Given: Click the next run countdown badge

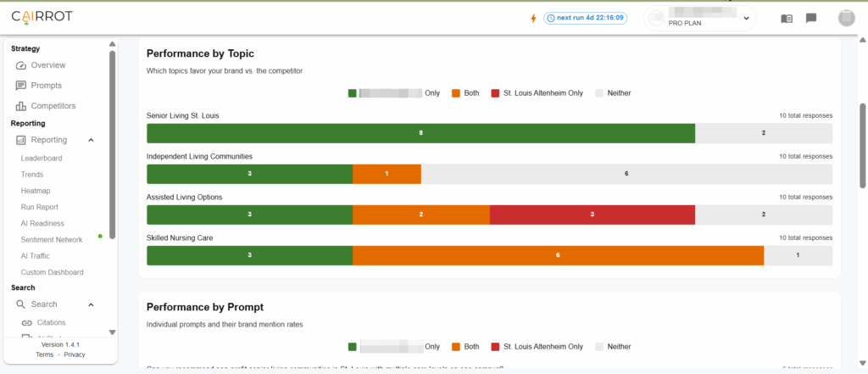Looking at the screenshot, I should 585,18.
